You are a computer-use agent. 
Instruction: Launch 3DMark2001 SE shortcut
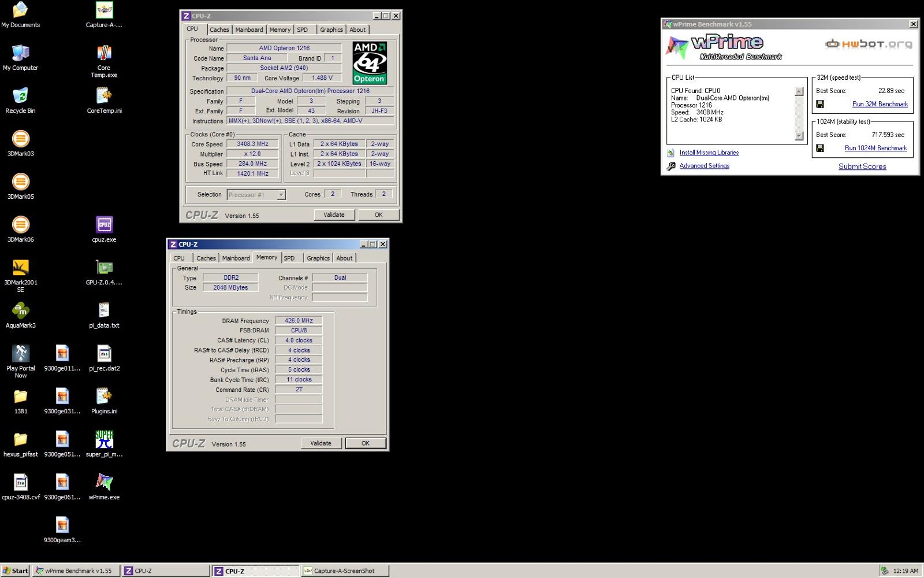20,276
